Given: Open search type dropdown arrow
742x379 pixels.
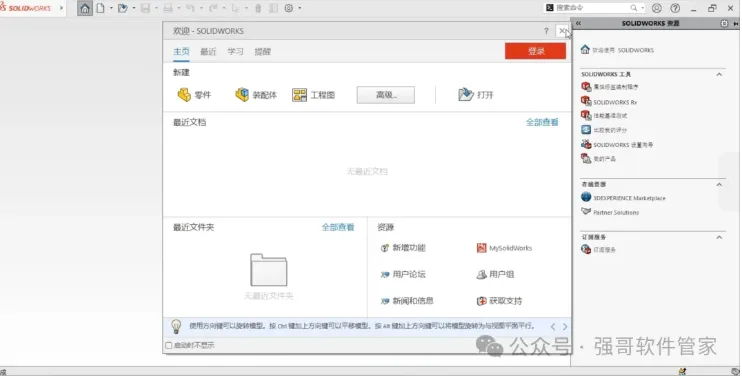Looking at the screenshot, I should 642,8.
